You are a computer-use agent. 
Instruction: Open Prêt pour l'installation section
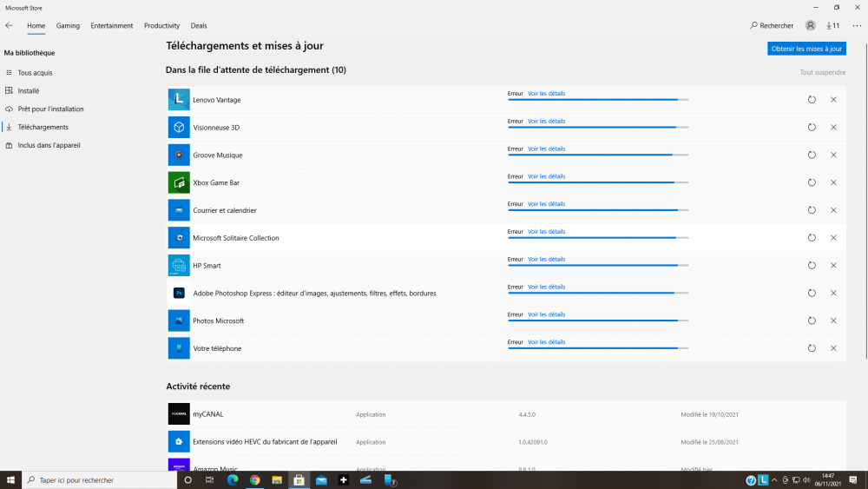pyautogui.click(x=50, y=109)
